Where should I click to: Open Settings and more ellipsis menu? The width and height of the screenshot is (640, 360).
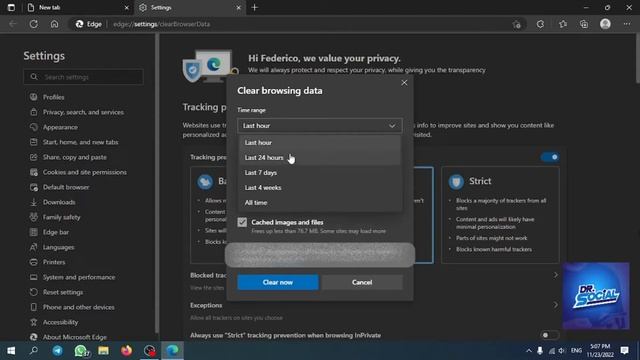point(627,24)
